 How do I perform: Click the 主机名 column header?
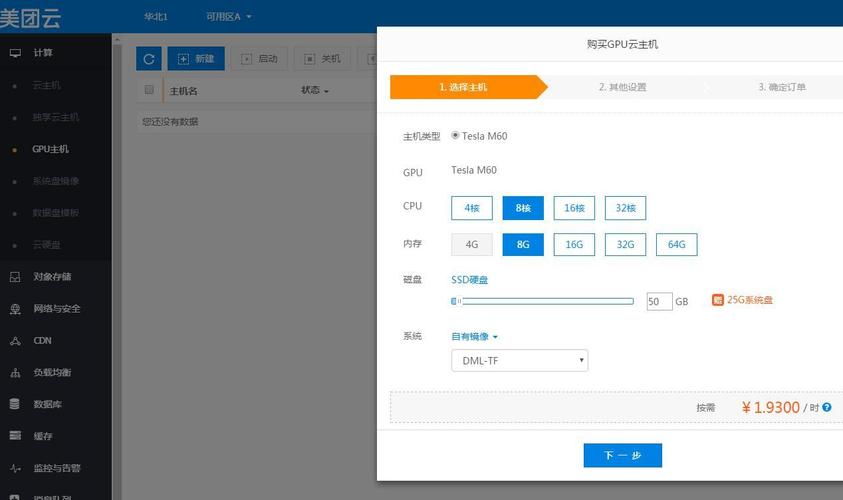click(183, 91)
